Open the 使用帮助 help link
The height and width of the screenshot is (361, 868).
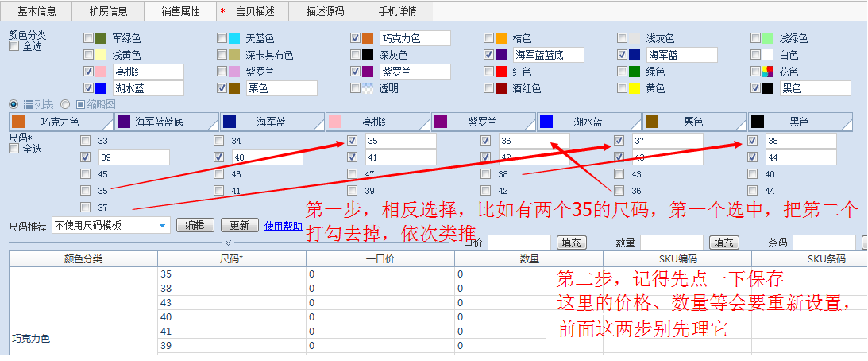point(283,226)
